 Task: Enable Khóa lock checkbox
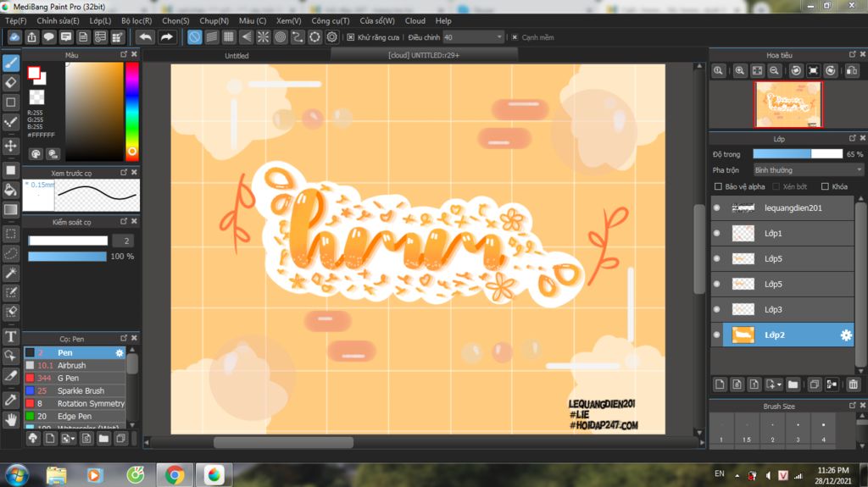tap(825, 186)
